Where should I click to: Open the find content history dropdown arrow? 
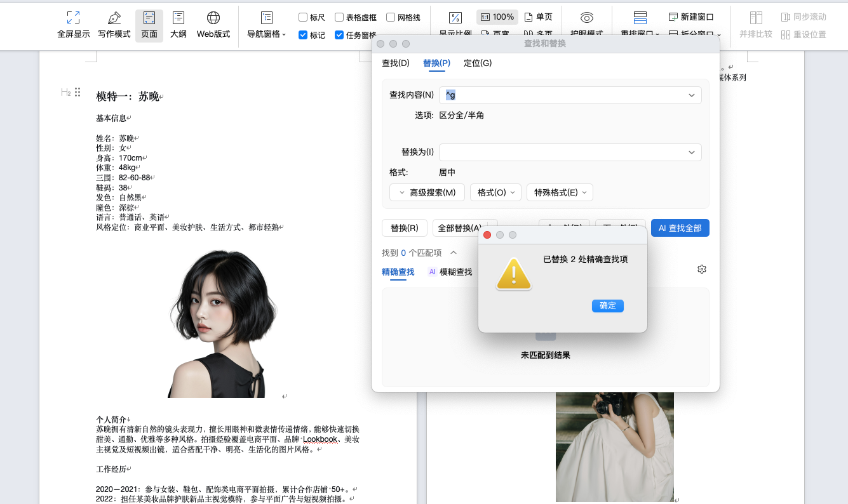692,95
